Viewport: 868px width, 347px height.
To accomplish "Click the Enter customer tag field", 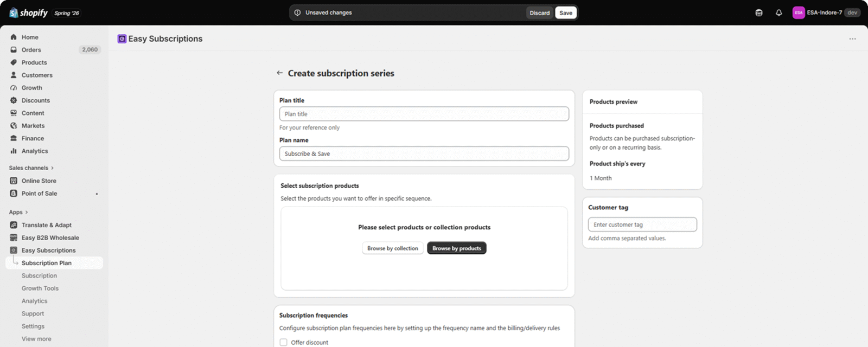I will click(642, 224).
